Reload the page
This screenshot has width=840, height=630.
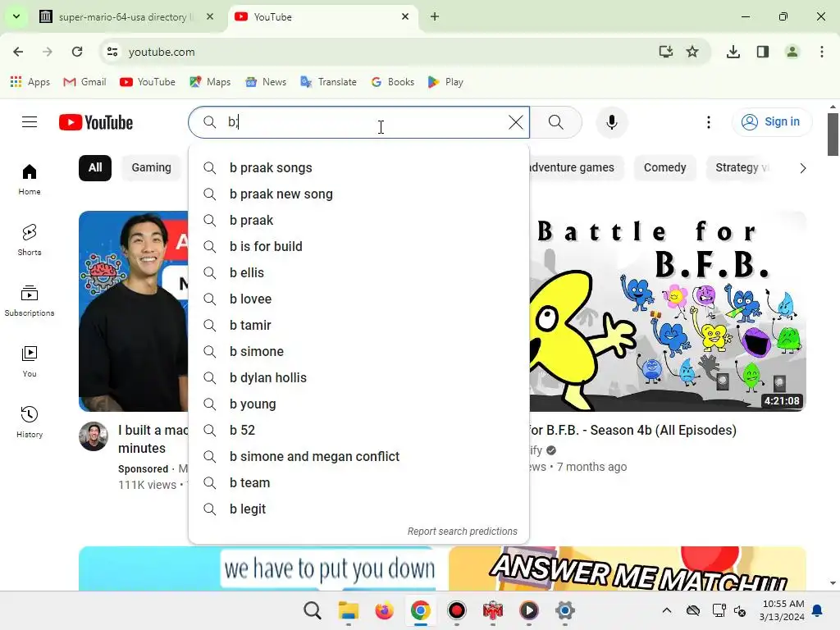77,52
